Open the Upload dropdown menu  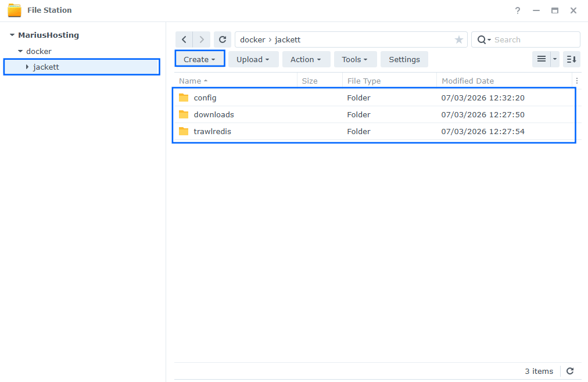[x=253, y=59]
